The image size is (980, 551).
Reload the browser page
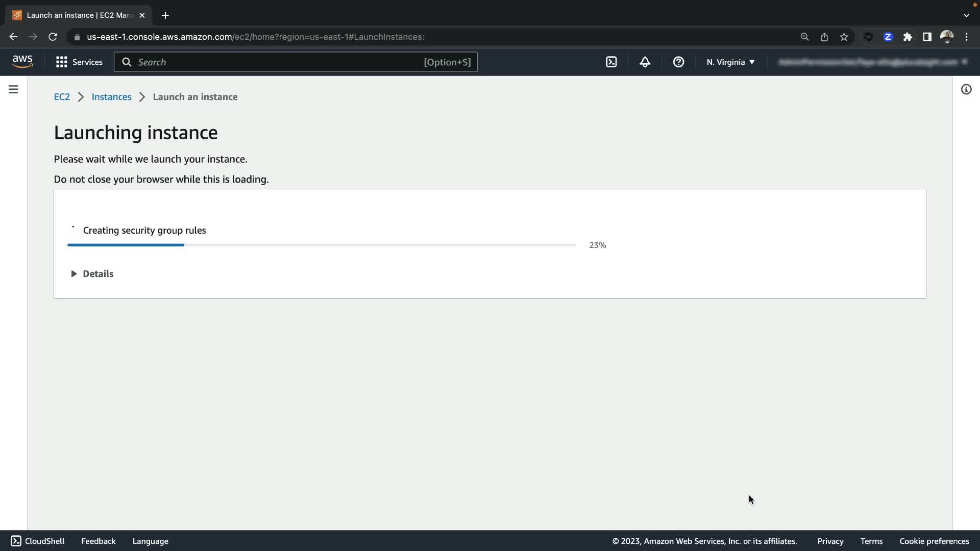tap(53, 37)
